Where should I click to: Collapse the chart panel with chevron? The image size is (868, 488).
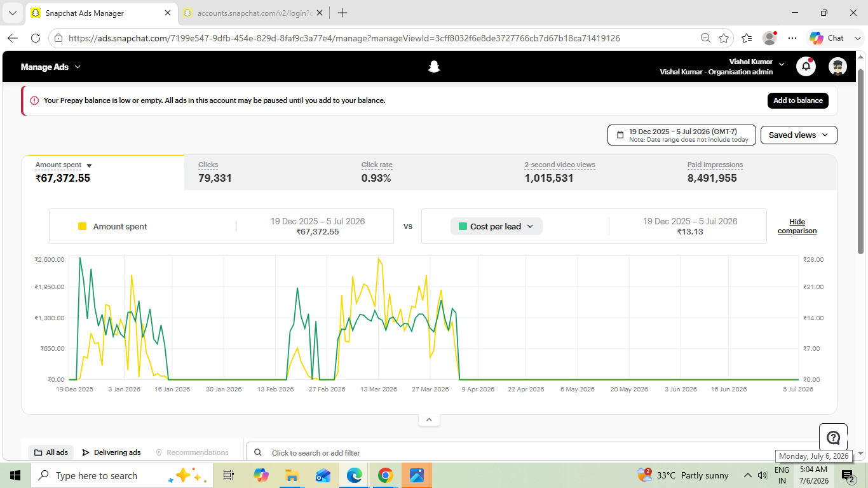coord(429,419)
